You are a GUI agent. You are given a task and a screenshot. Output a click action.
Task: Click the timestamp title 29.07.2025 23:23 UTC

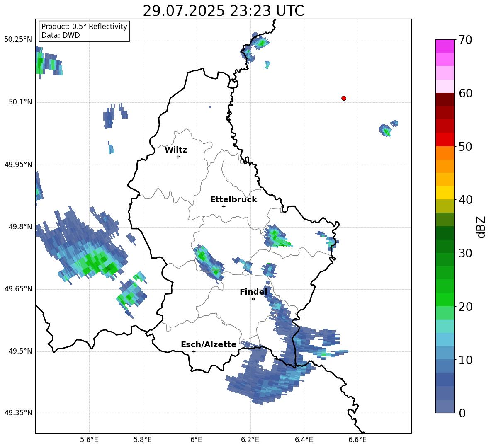(223, 11)
